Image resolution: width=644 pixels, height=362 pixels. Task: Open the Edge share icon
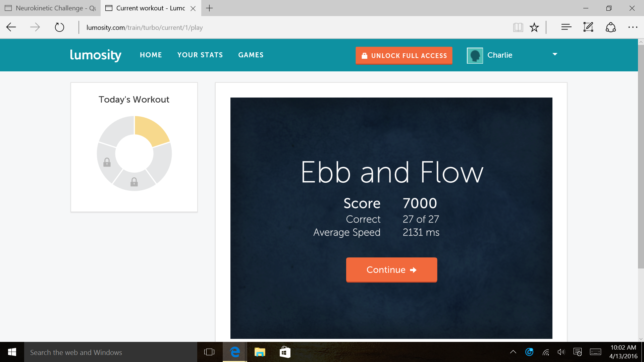pos(611,27)
